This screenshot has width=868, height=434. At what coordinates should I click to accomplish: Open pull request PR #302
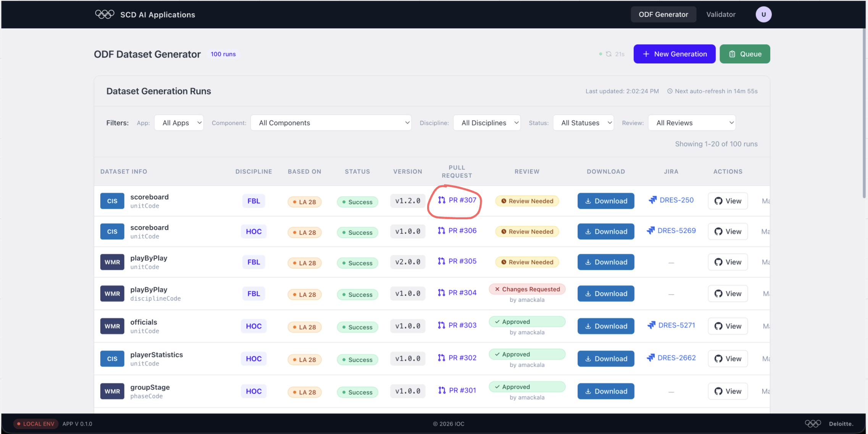tap(457, 358)
